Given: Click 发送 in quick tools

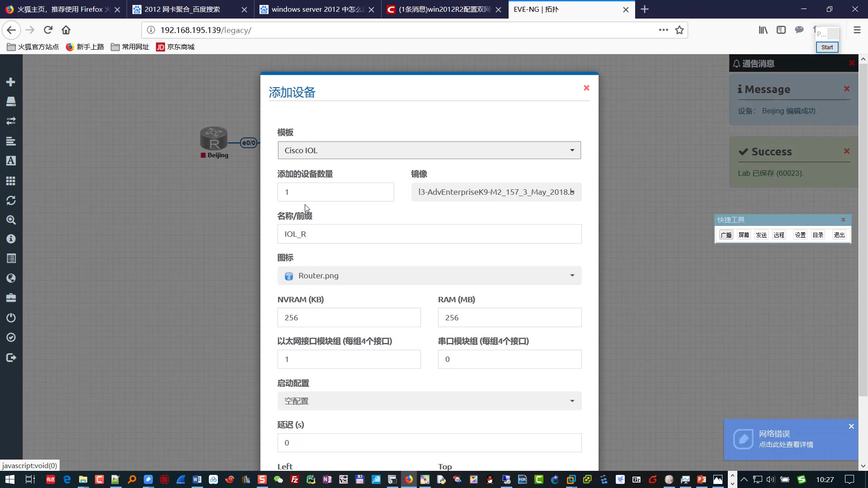Looking at the screenshot, I should tap(761, 235).
